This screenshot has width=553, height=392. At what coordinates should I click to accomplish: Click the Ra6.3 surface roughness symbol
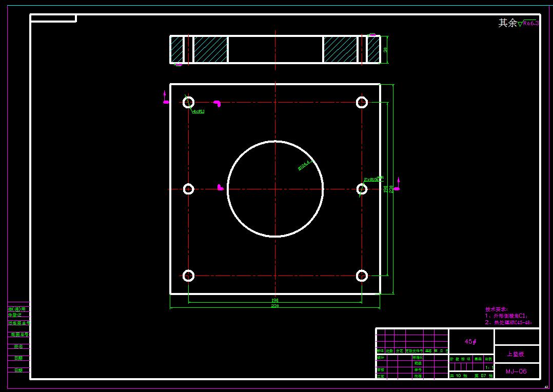(x=528, y=23)
